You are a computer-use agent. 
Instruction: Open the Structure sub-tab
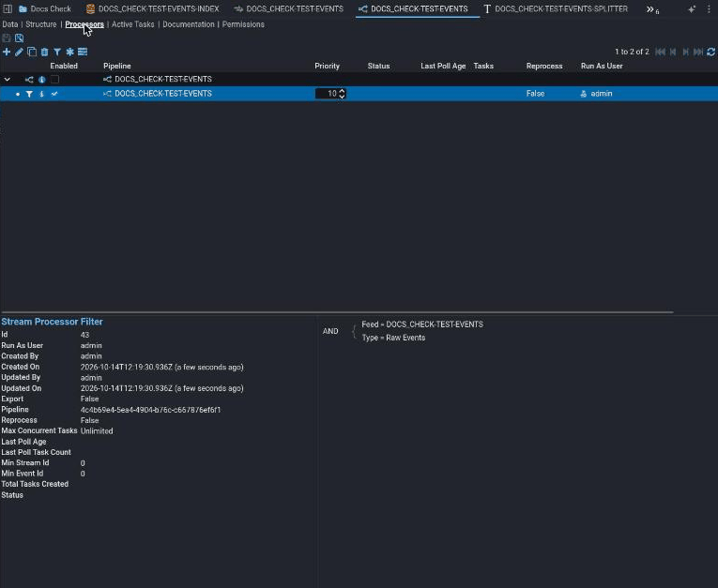click(x=40, y=24)
